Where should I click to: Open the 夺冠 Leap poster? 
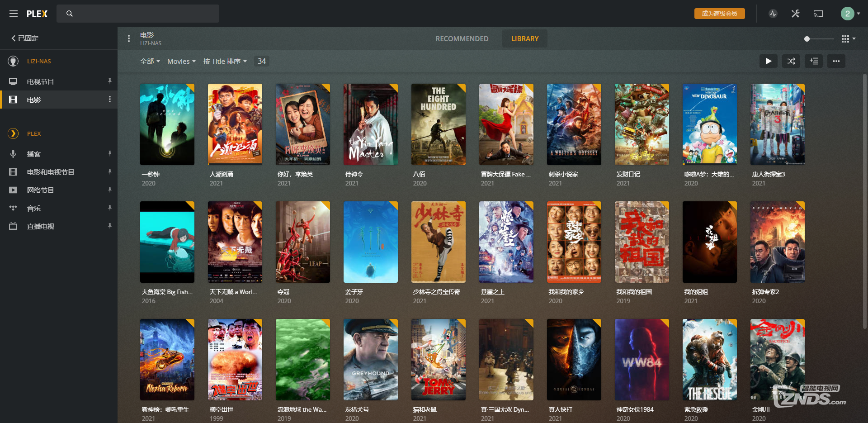(x=303, y=242)
